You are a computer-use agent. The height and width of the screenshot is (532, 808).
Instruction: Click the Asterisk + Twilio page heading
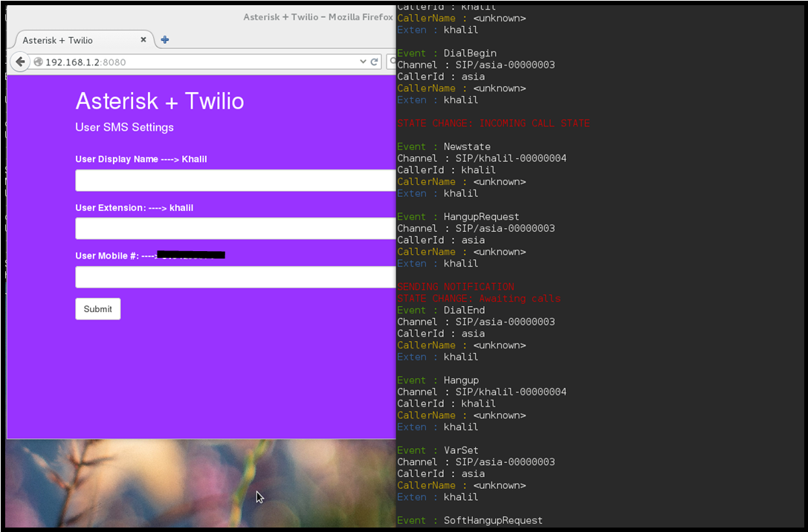click(x=160, y=101)
